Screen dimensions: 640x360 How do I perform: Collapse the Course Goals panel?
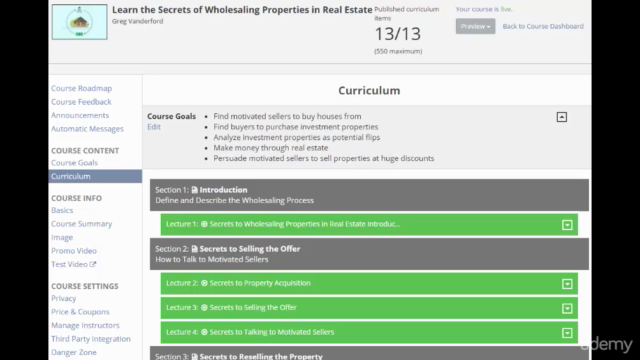pyautogui.click(x=562, y=117)
